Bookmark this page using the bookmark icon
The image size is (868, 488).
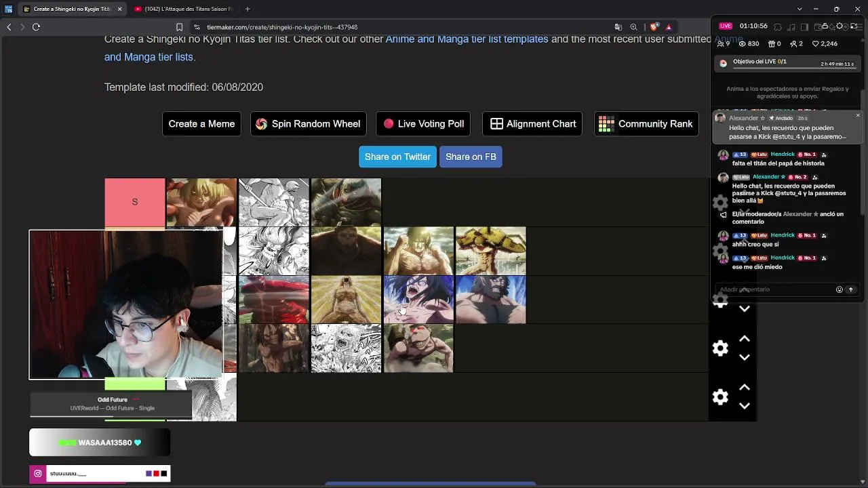pyautogui.click(x=179, y=27)
